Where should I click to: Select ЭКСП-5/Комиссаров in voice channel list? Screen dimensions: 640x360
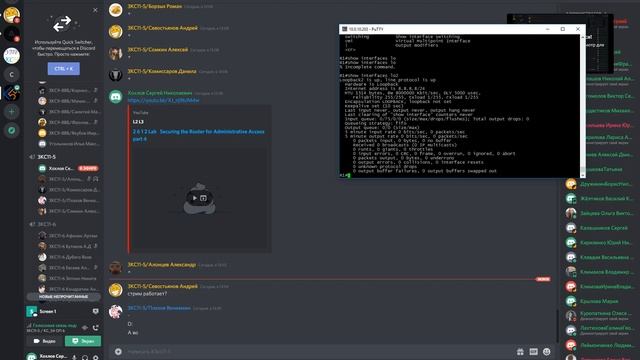[x=68, y=190]
